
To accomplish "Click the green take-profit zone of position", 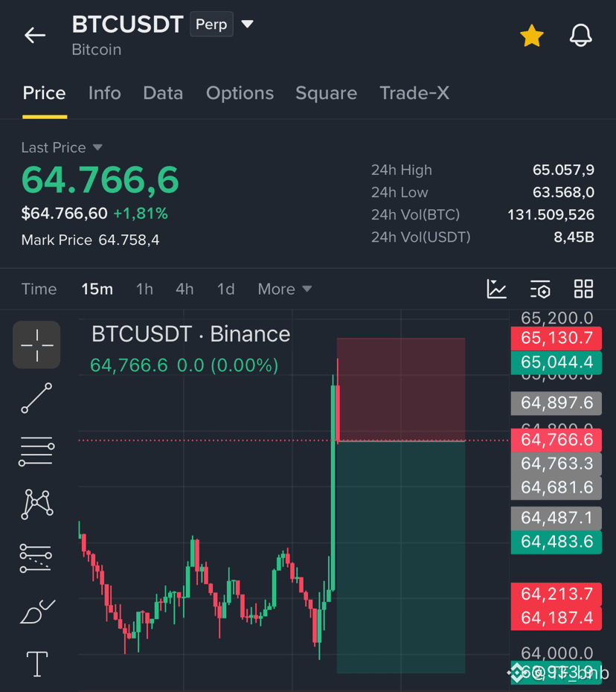I will pyautogui.click(x=401, y=557).
